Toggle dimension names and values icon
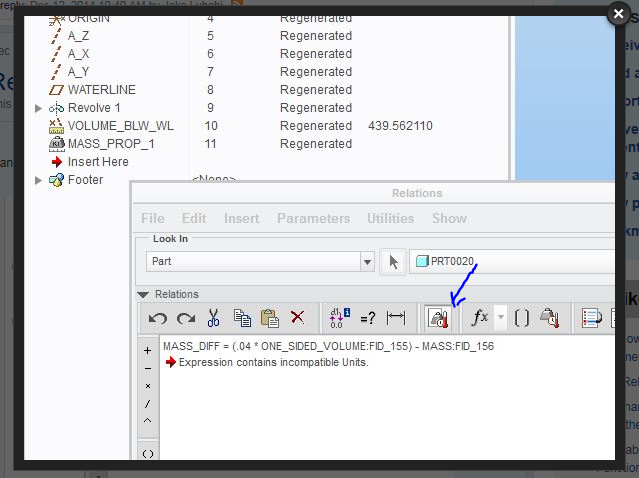 coord(339,318)
